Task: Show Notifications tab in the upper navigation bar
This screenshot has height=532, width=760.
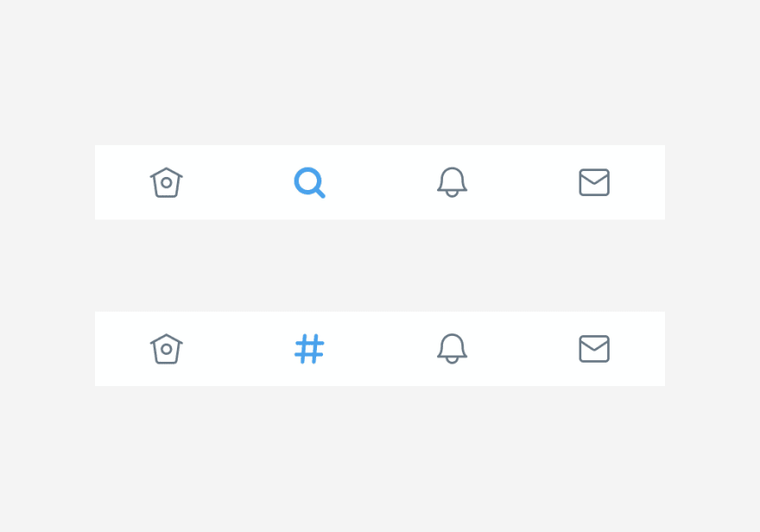Action: pos(452,182)
